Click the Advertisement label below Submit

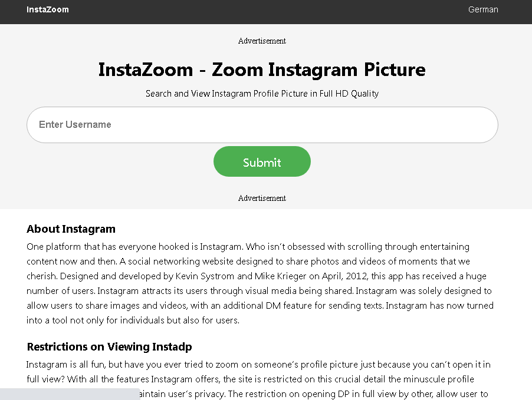(x=262, y=199)
